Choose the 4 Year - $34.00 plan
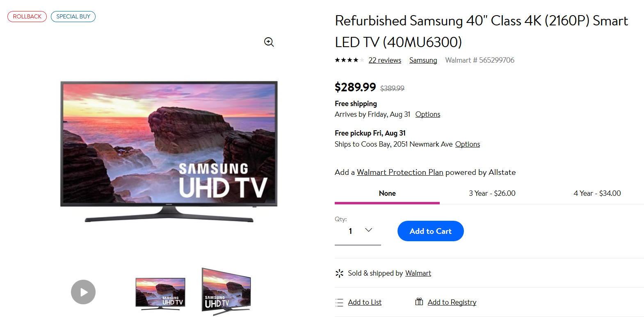Screen dimensions: 644x317 pos(597,193)
